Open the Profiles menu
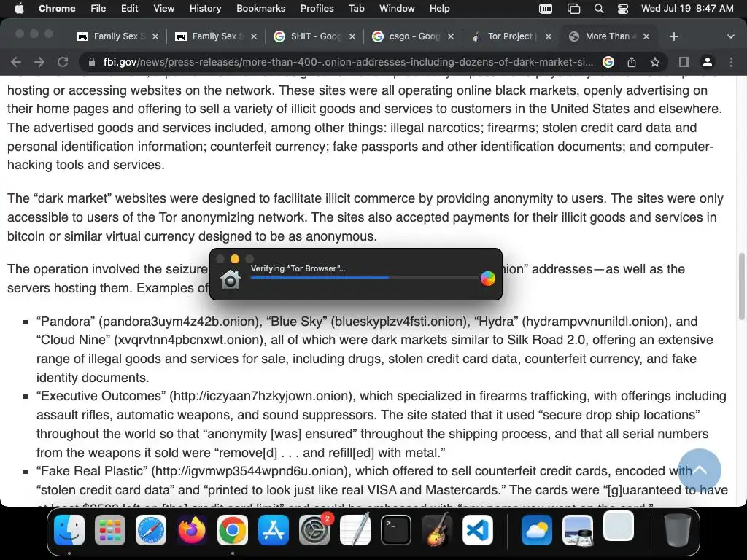The width and height of the screenshot is (747, 560). (x=317, y=8)
